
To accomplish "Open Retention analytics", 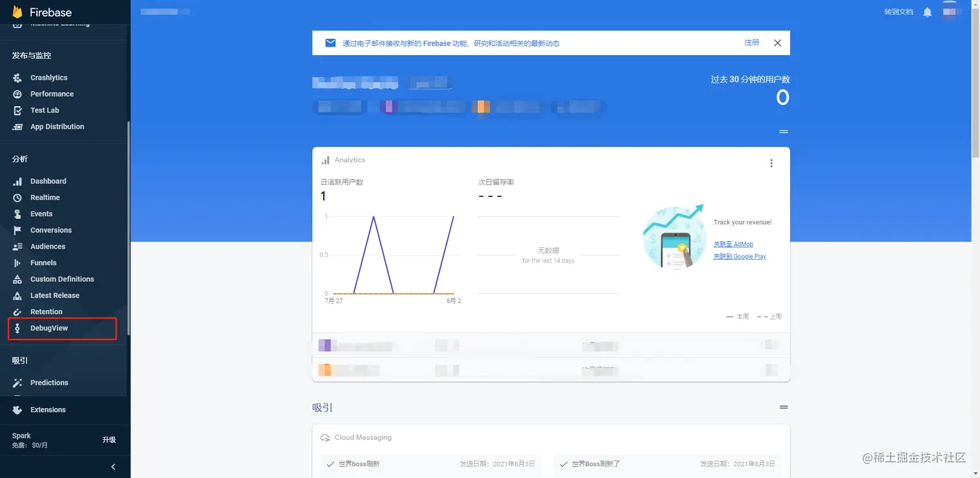I will click(47, 312).
